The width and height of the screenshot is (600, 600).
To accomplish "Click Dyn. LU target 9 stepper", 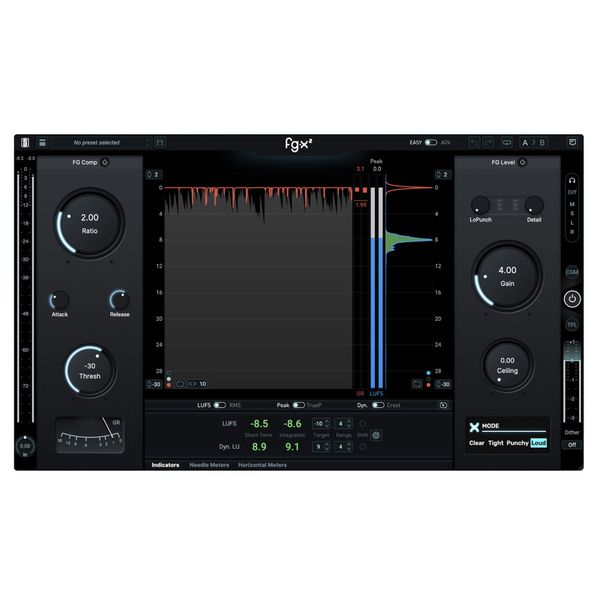I will [x=321, y=447].
